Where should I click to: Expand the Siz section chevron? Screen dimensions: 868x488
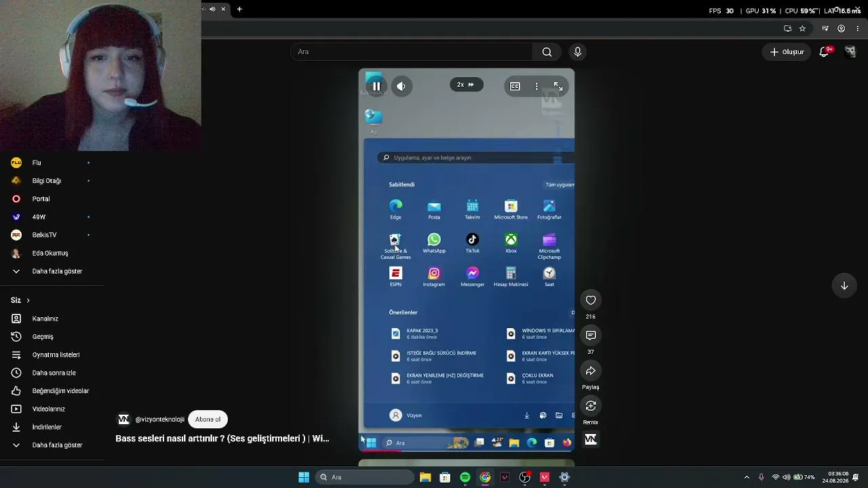click(x=28, y=300)
